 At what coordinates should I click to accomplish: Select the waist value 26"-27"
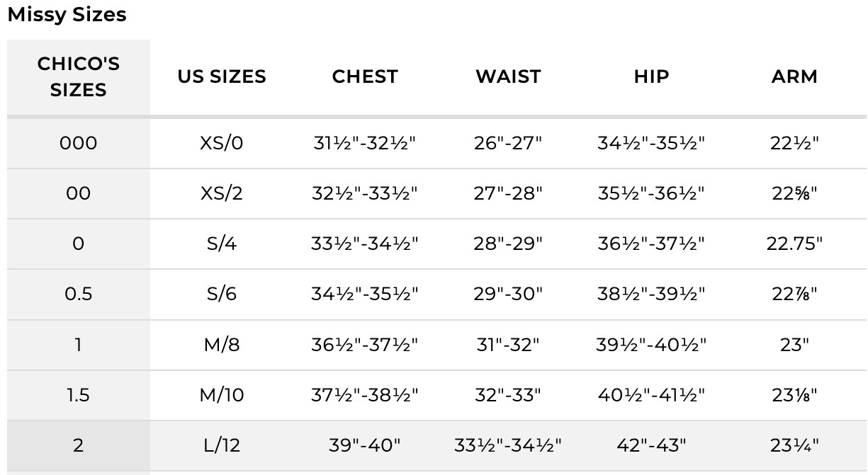[508, 144]
